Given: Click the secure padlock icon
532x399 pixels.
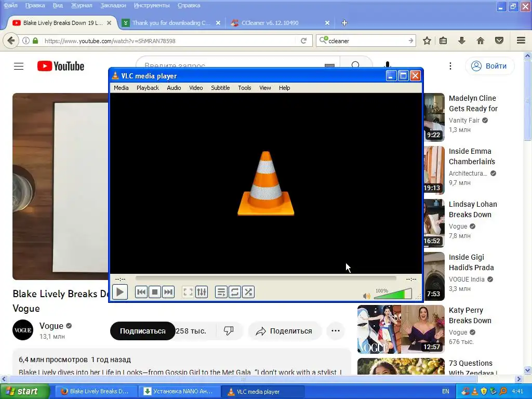Looking at the screenshot, I should click(x=35, y=41).
